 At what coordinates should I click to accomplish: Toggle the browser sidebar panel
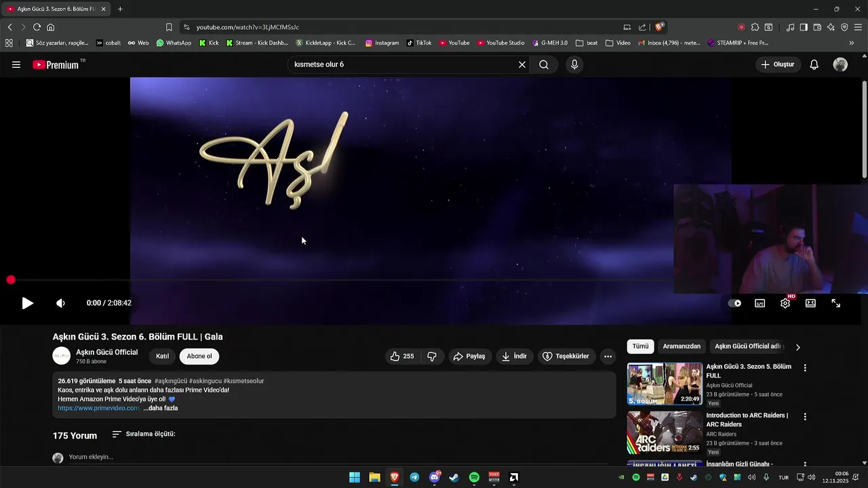coord(804,27)
